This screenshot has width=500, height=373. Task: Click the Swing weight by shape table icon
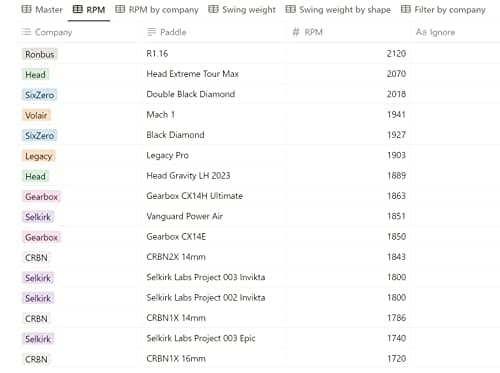(290, 9)
